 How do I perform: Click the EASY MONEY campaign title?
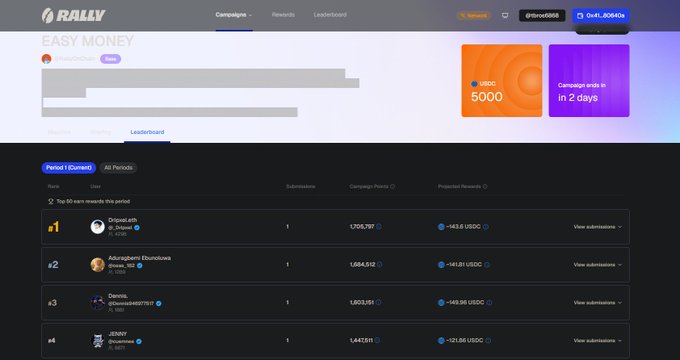pos(88,41)
